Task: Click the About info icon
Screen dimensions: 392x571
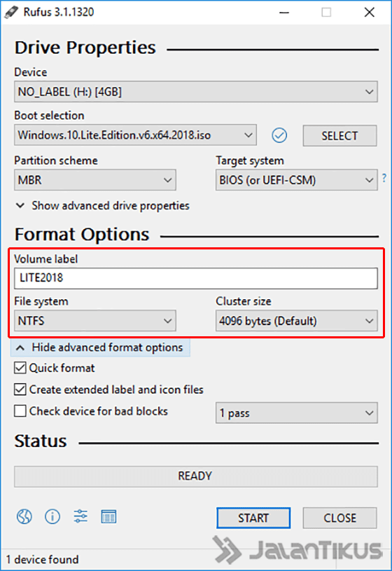Action: click(52, 516)
